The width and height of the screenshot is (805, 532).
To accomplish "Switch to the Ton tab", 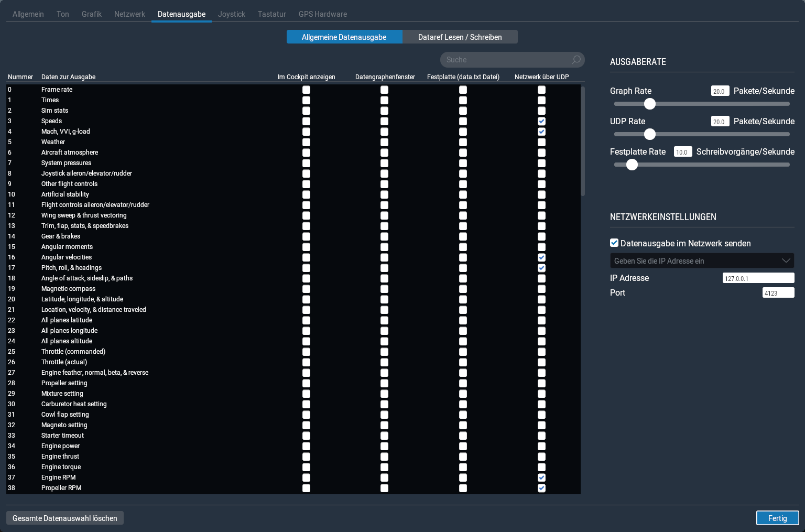I will 63,14.
